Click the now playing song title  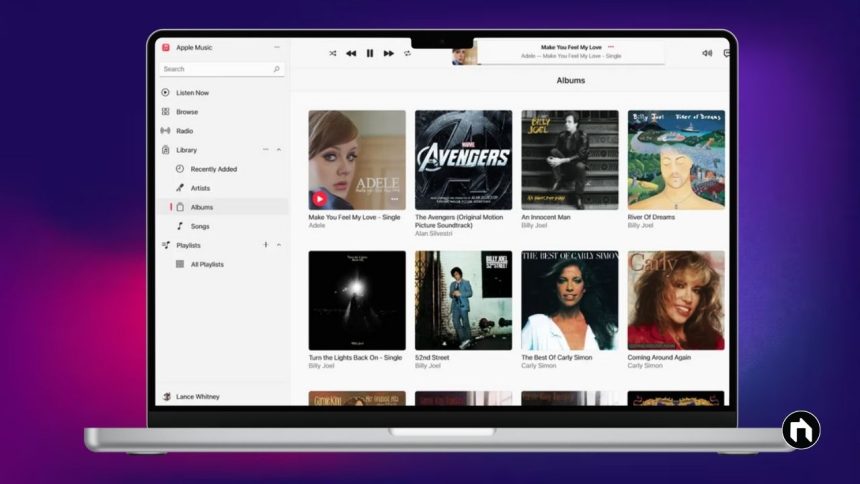coord(571,47)
